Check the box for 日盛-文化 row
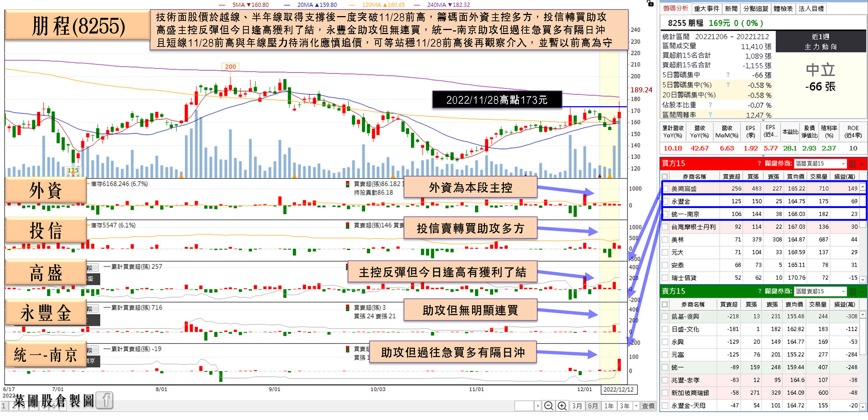Image resolution: width=868 pixels, height=420 pixels. click(x=665, y=329)
